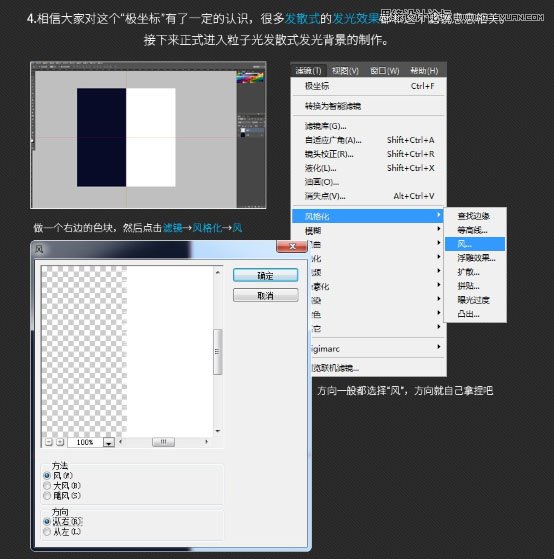The width and height of the screenshot is (554, 559).
Task: Choose 液化(L)... menu entry
Action: (x=369, y=168)
